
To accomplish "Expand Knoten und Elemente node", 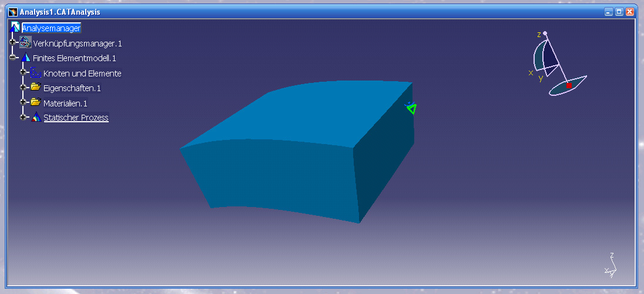I will coord(24,72).
